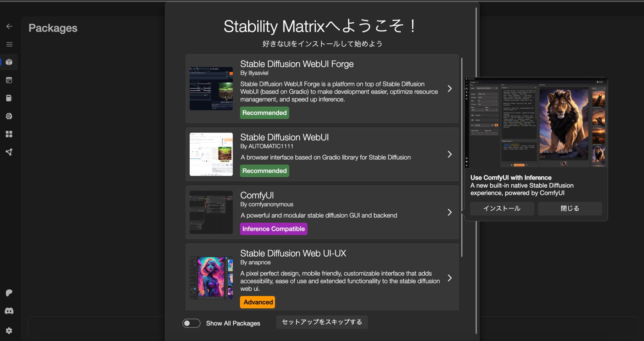This screenshot has width=644, height=341.
Task: Select the Workflows sidebar icon
Action: pos(9,152)
